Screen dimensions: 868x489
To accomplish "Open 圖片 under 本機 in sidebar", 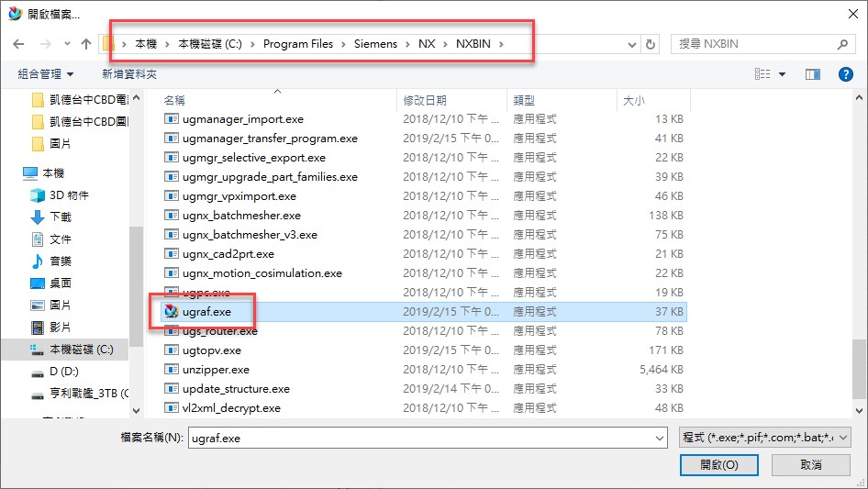I will tap(61, 306).
